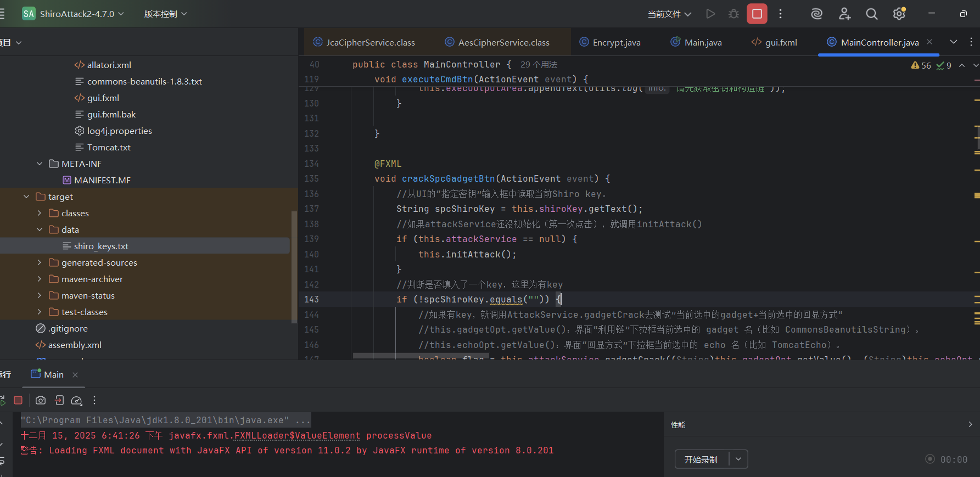Image resolution: width=980 pixels, height=477 pixels.
Task: Collapse the target folder in the project tree
Action: click(26, 197)
